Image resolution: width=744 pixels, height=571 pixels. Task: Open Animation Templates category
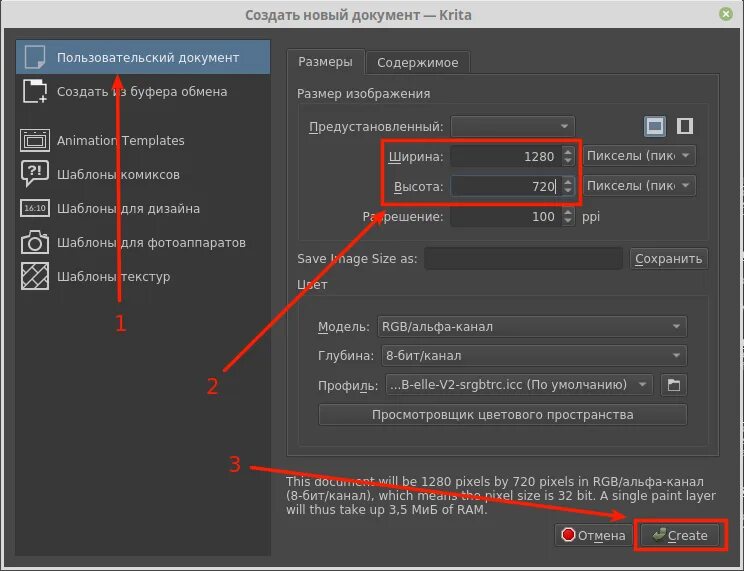point(143,140)
